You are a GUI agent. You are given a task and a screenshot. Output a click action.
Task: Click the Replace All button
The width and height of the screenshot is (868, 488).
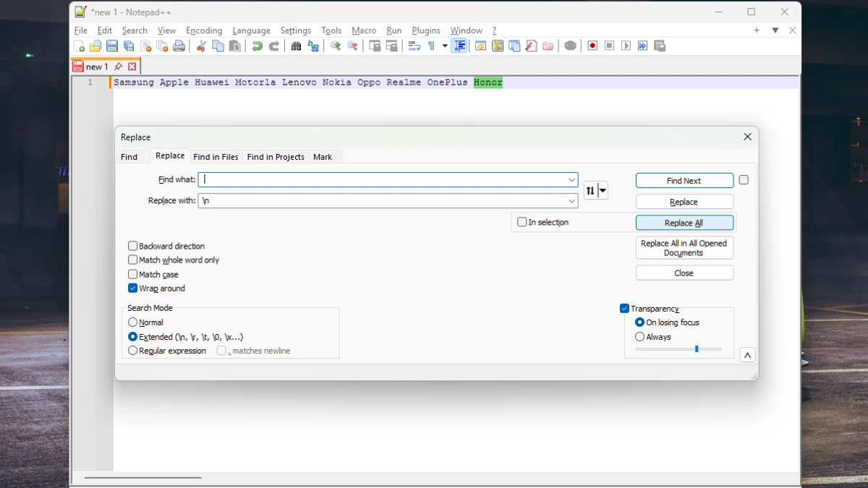(x=684, y=223)
